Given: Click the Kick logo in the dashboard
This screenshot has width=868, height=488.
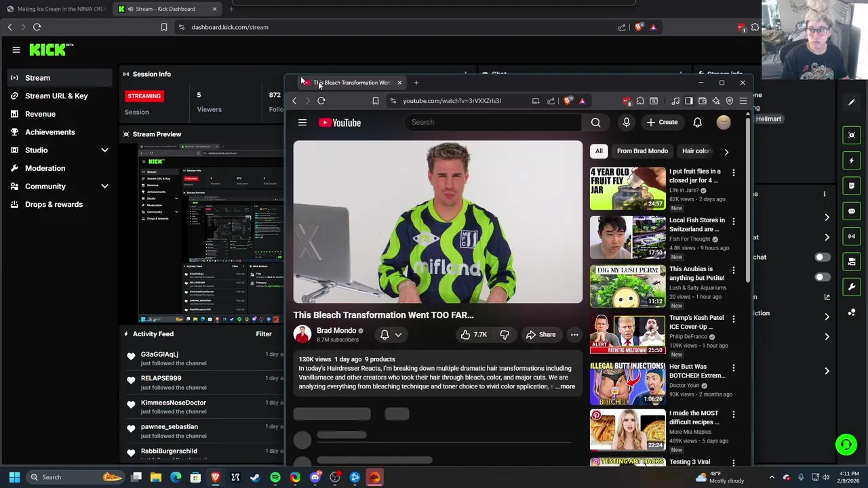Looking at the screenshot, I should coord(51,49).
